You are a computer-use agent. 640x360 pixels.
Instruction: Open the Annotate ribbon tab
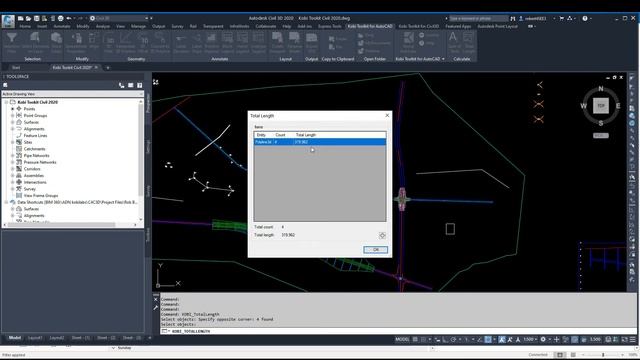click(62, 26)
